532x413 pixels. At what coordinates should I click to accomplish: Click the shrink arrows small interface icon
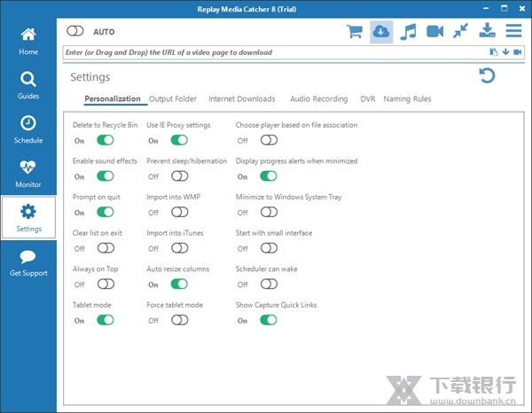[x=460, y=32]
